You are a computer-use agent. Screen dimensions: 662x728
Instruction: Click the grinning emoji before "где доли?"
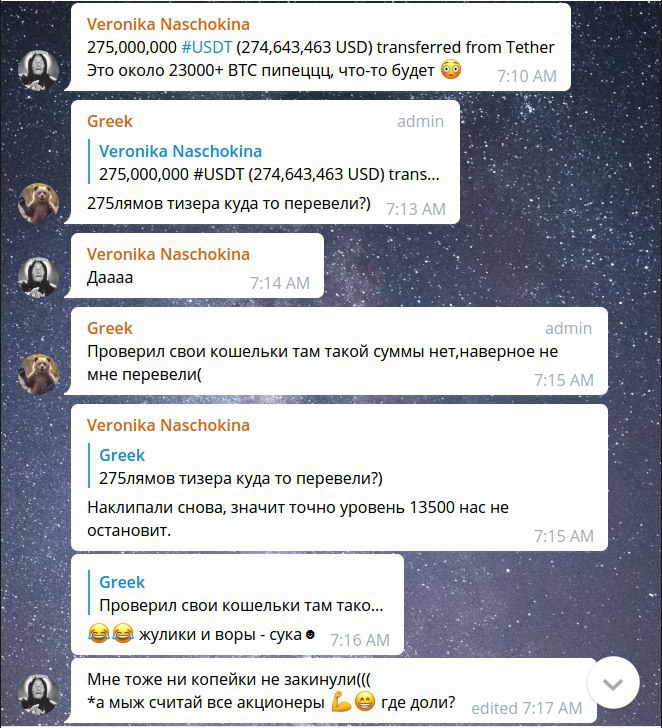pyautogui.click(x=365, y=702)
